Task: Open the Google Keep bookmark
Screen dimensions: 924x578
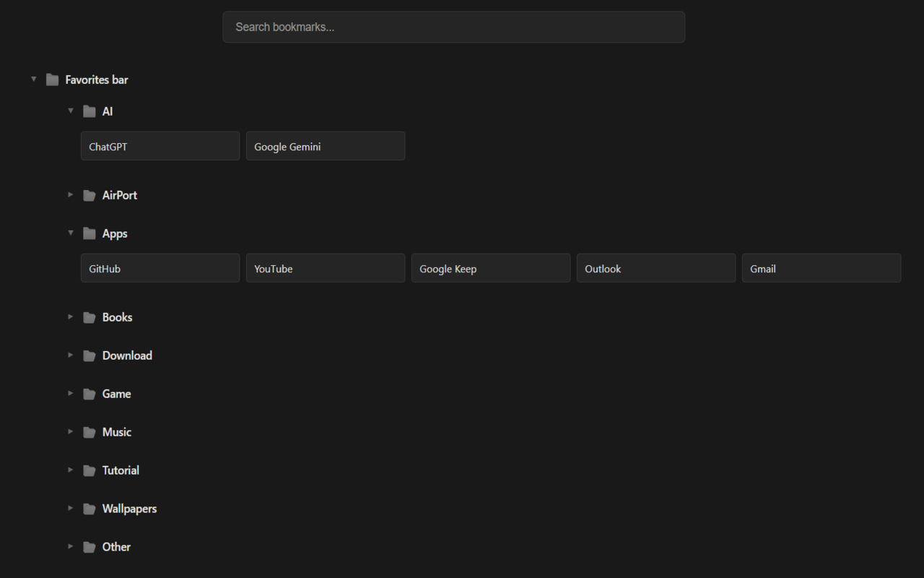Action: click(491, 268)
